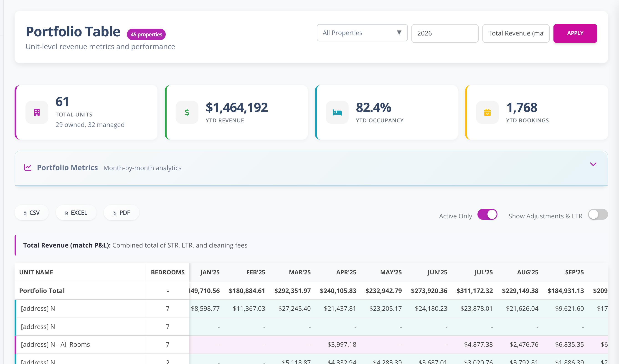This screenshot has width=619, height=364.
Task: Click the MAY'25 column header
Action: click(x=391, y=272)
